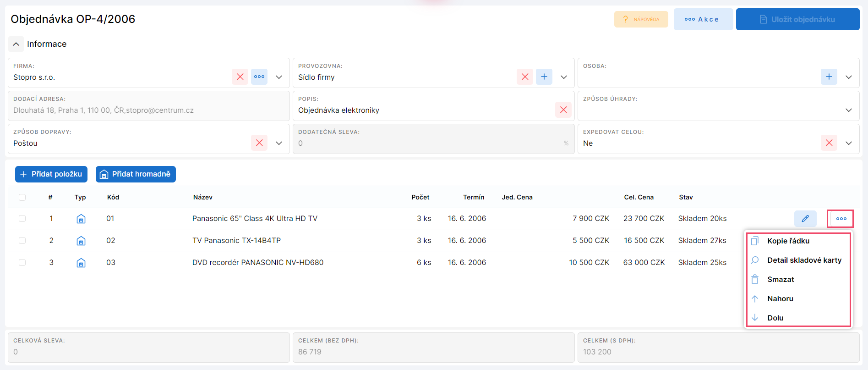
Task: Expand the Osoba dropdown arrow
Action: point(849,77)
